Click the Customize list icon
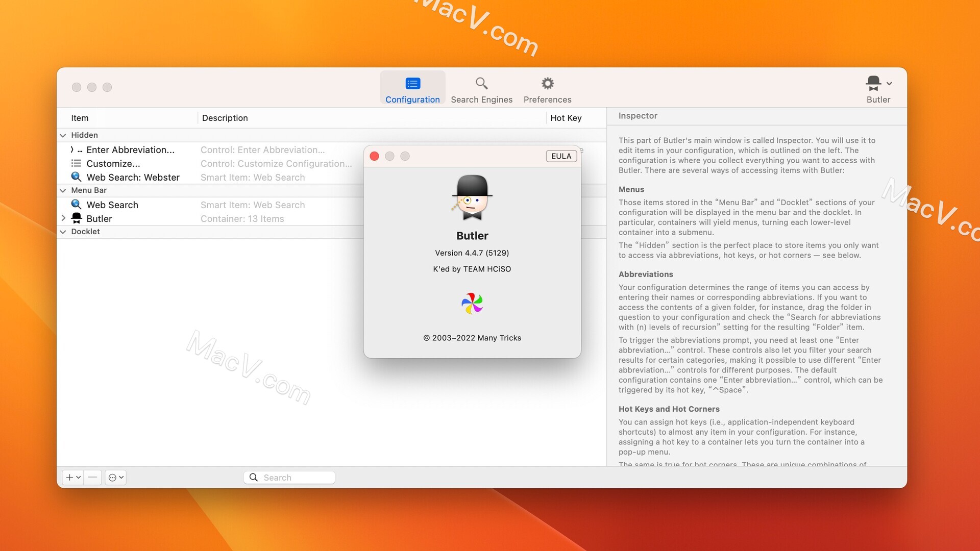This screenshot has width=980, height=551. [76, 163]
